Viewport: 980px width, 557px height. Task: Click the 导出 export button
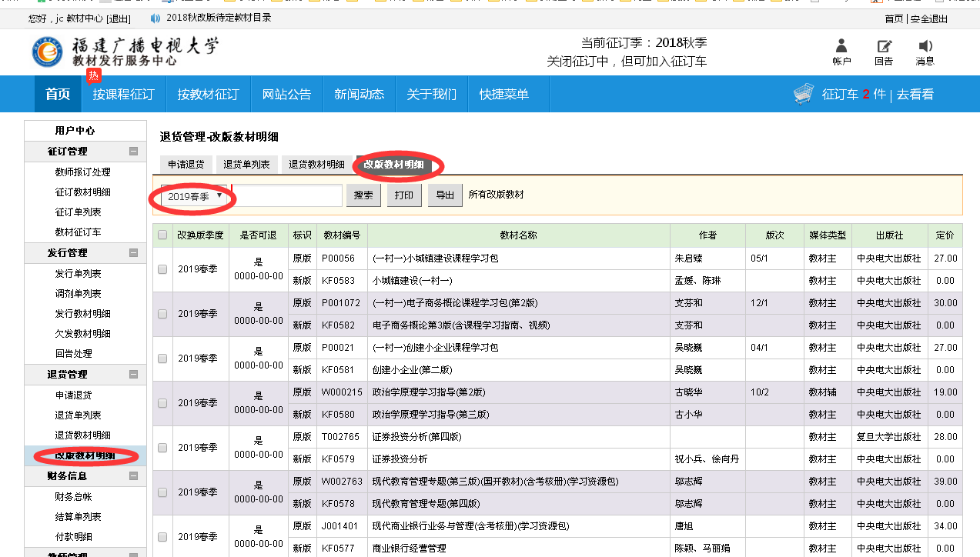(x=445, y=195)
